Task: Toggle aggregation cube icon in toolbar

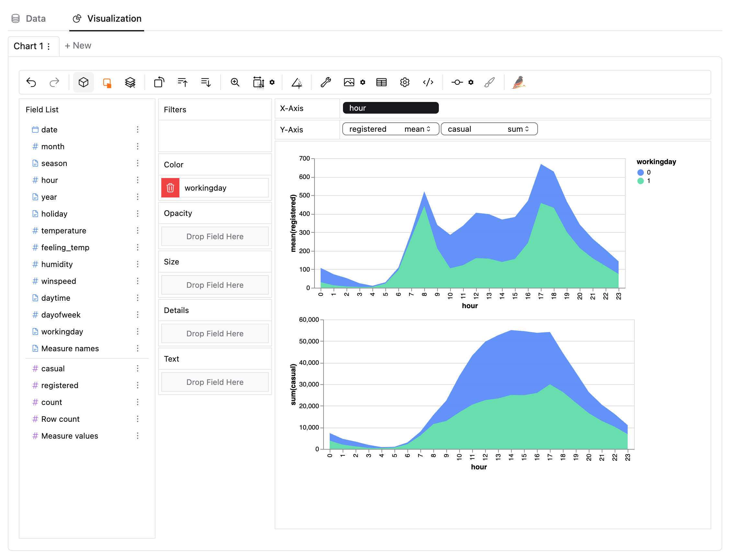Action: pyautogui.click(x=83, y=82)
